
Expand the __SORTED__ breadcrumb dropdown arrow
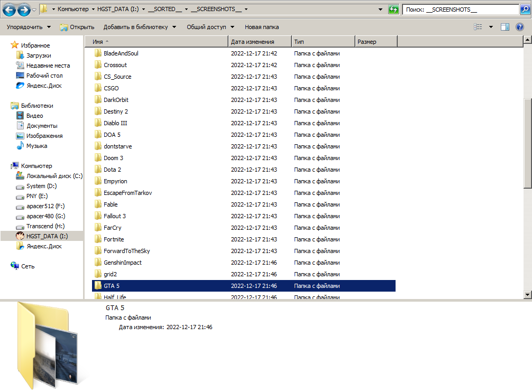click(186, 9)
